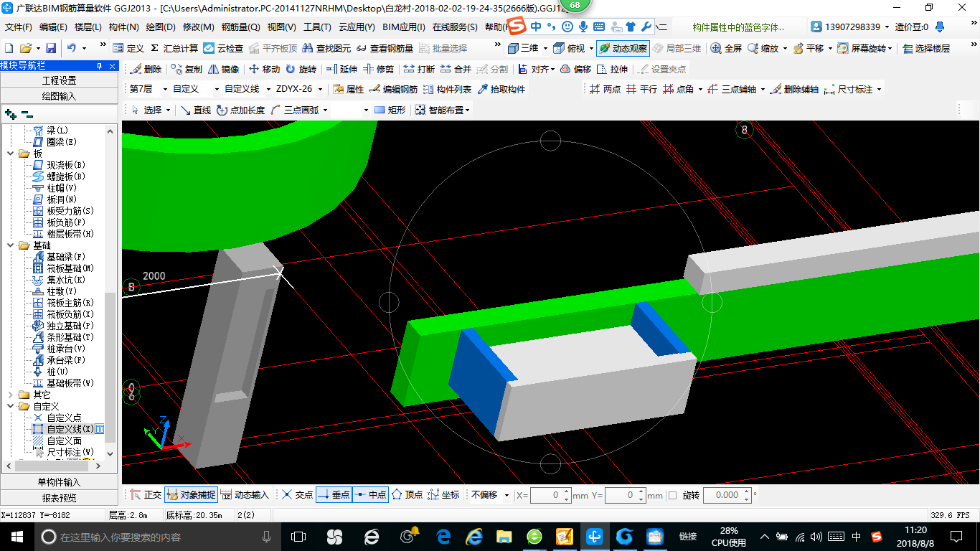Click 查找图元 find element
The height and width of the screenshot is (551, 980).
point(326,48)
